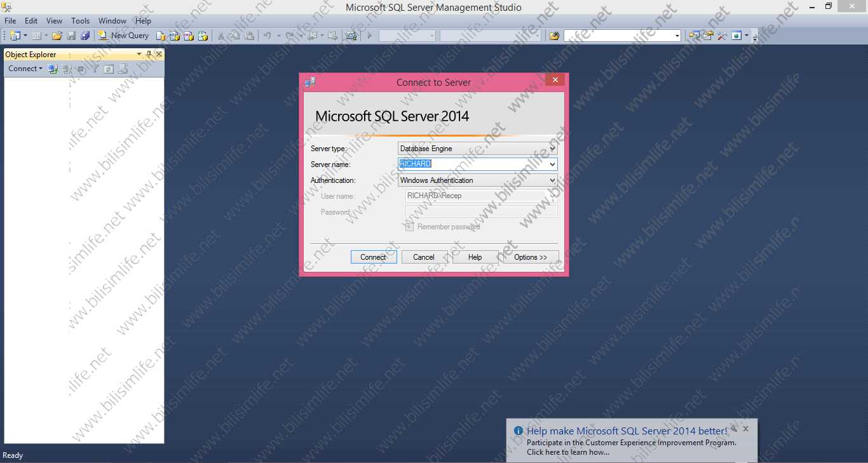This screenshot has height=463, width=868.
Task: Click the rightmost Object Explorer toolbar icon
Action: click(x=123, y=69)
